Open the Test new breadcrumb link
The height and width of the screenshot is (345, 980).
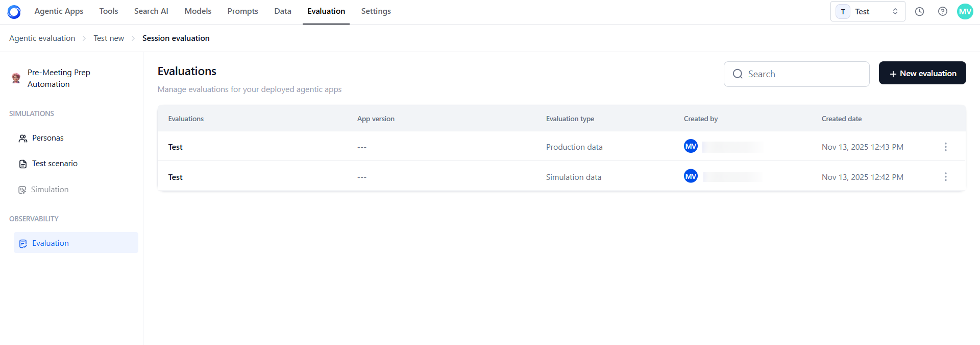(109, 38)
